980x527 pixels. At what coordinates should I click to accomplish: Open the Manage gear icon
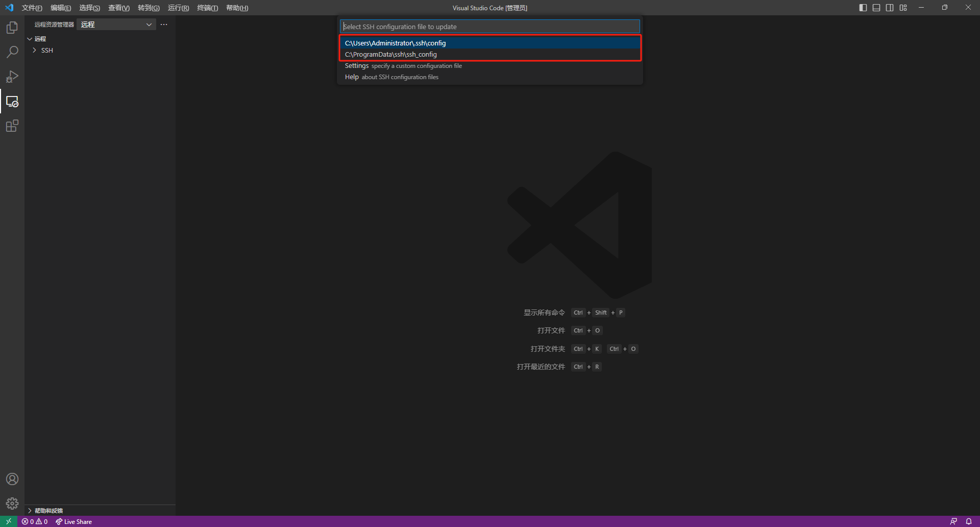click(x=12, y=504)
